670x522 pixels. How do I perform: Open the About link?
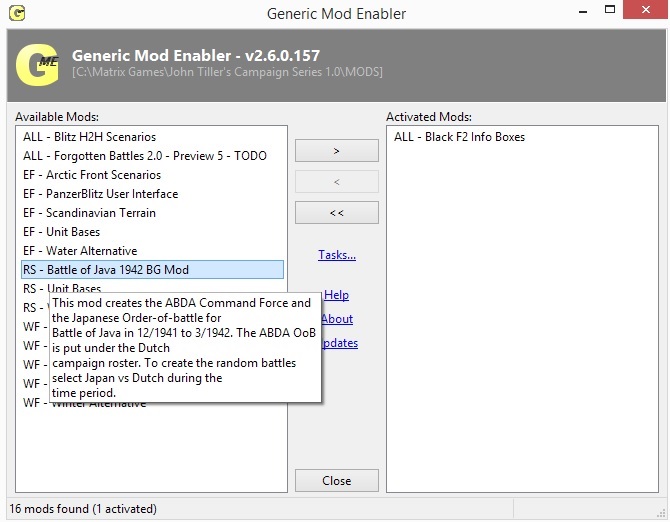337,319
